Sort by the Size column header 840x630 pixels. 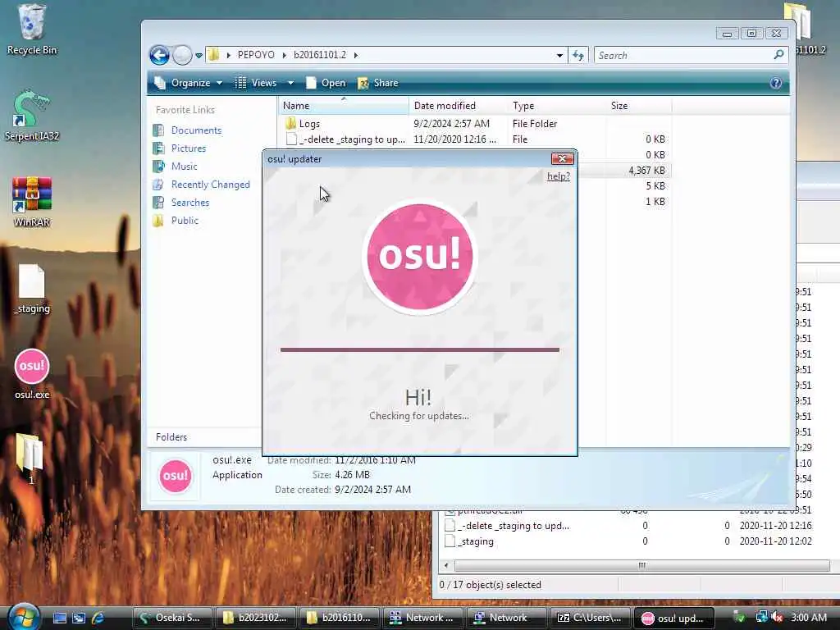(639, 106)
